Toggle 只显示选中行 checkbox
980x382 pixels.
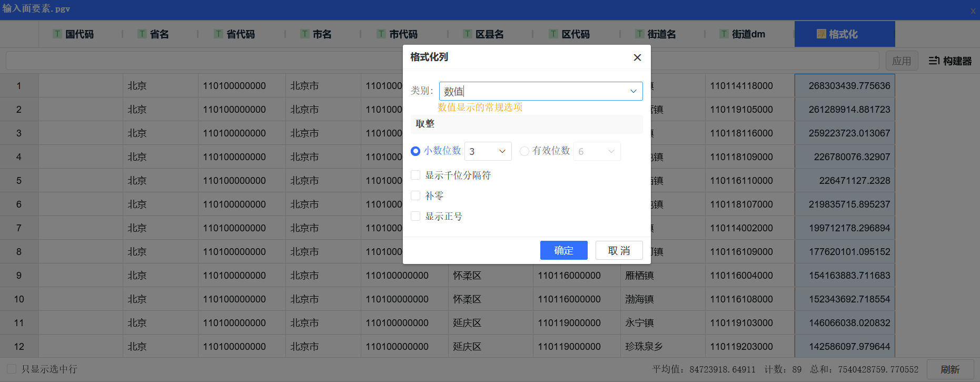12,369
